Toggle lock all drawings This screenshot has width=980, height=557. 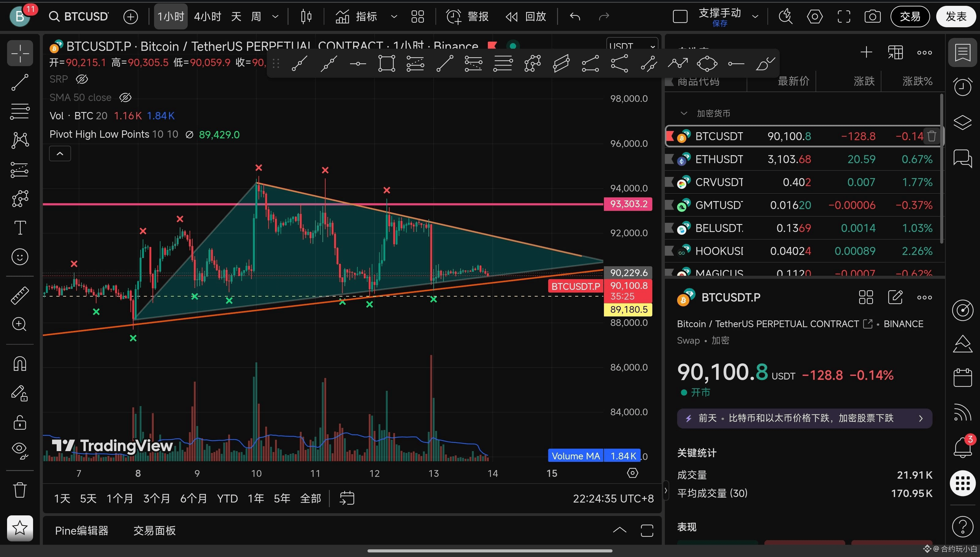[20, 422]
